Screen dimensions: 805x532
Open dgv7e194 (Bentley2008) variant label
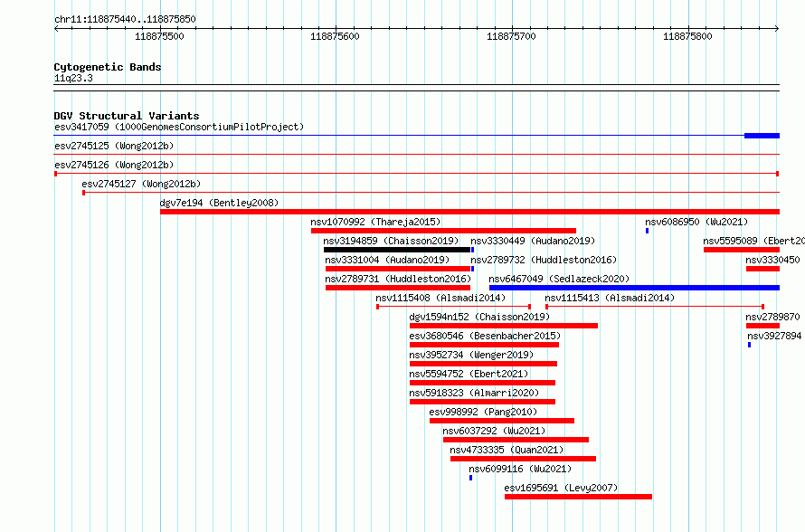[219, 203]
